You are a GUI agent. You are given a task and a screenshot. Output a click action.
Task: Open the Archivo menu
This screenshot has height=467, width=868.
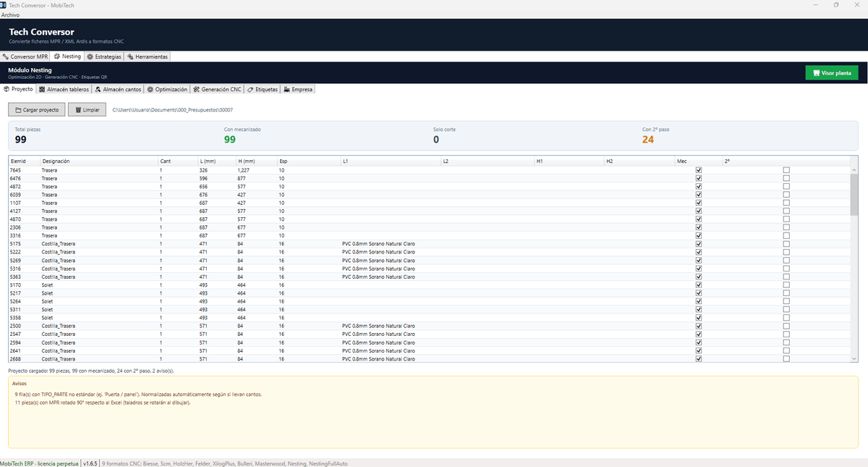pos(11,14)
